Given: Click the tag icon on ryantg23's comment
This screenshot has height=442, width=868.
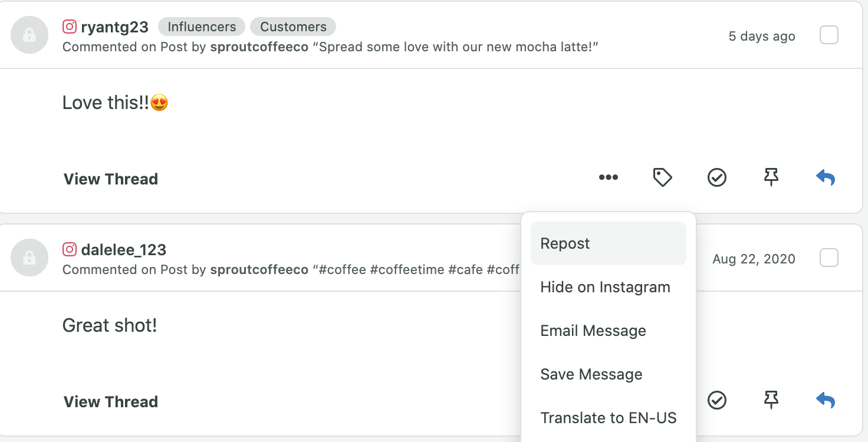Looking at the screenshot, I should [662, 177].
